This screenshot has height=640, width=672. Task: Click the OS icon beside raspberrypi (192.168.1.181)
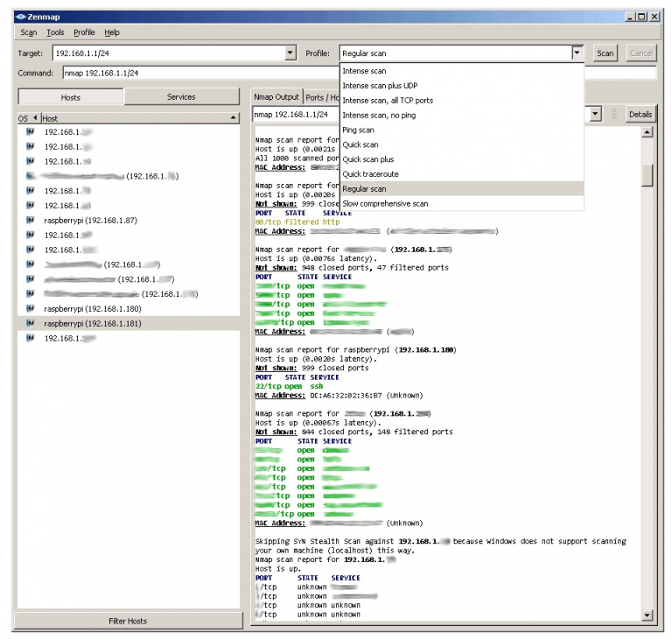coord(30,323)
